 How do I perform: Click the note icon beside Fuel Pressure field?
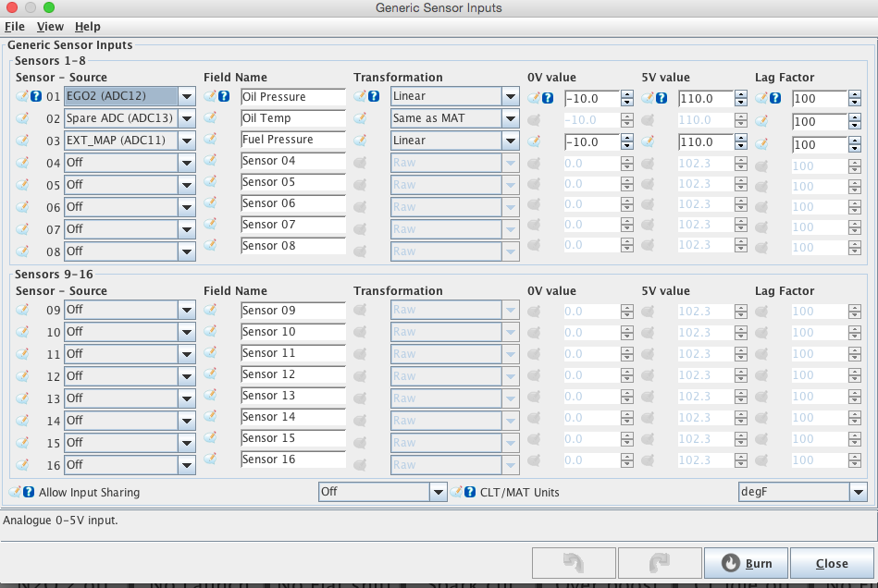coord(211,140)
